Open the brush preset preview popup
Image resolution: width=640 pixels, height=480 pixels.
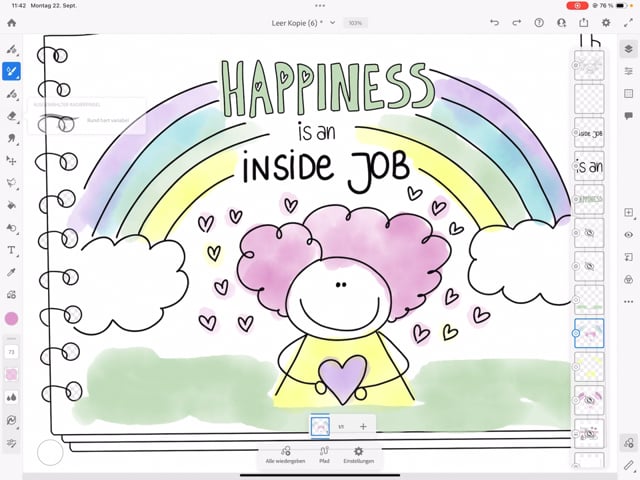click(x=87, y=116)
